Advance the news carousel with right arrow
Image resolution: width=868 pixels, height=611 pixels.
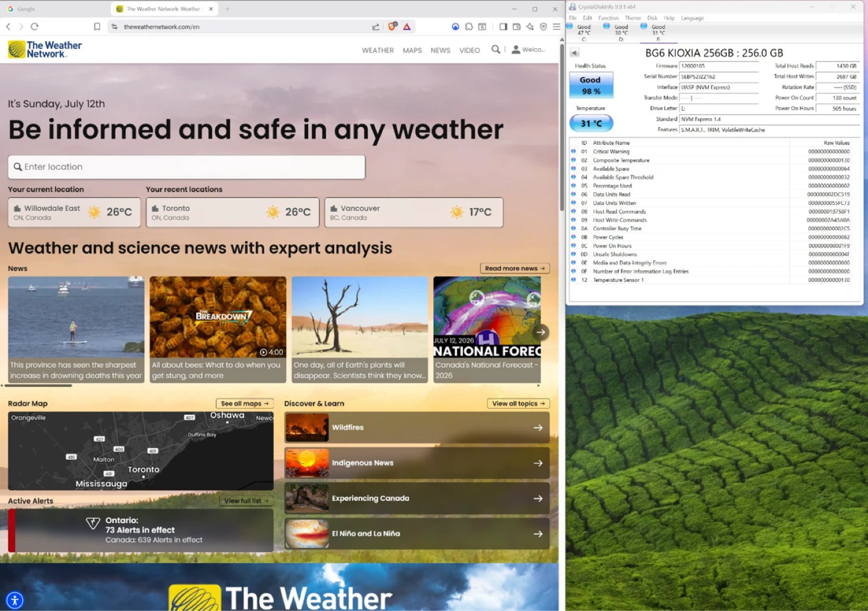(x=541, y=332)
